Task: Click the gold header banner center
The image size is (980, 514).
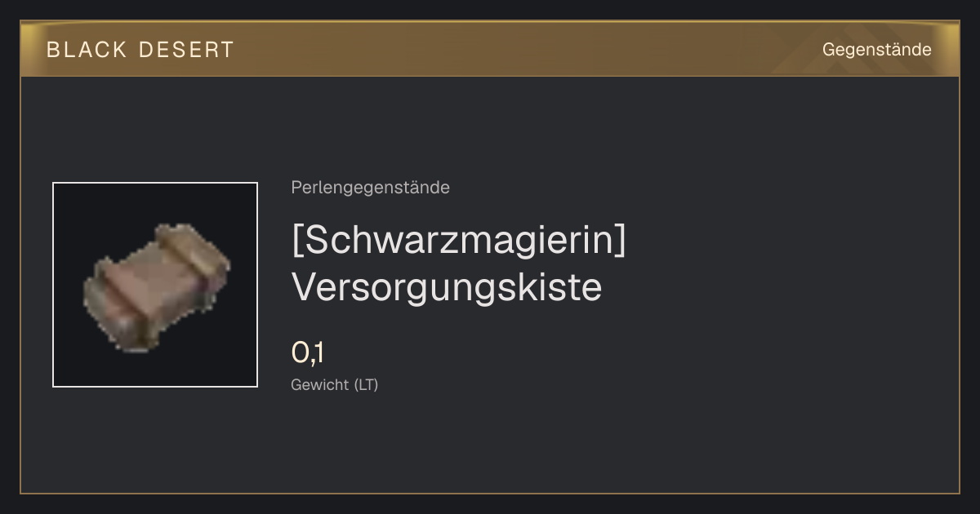Action: (x=490, y=49)
